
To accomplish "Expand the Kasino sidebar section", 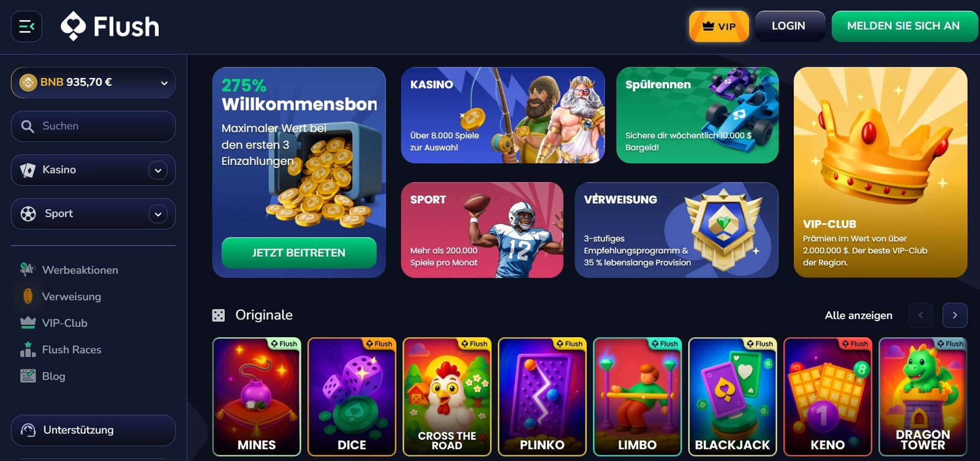I will 93,170.
